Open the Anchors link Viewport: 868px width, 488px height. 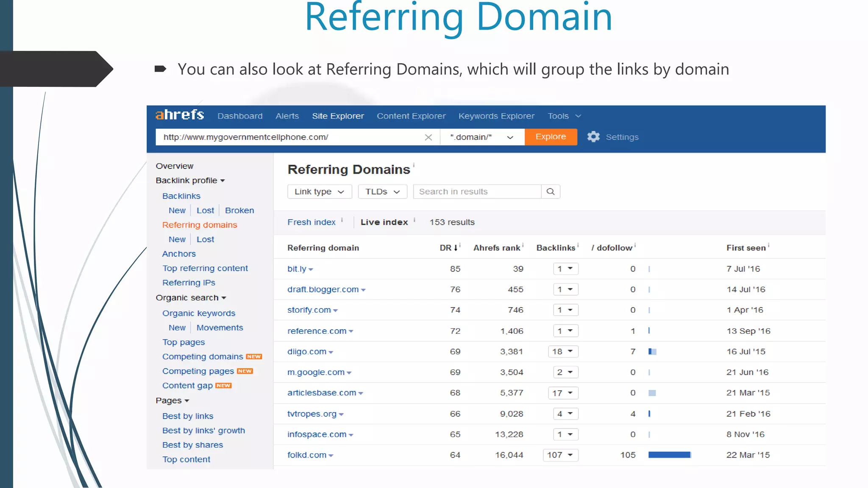(179, 254)
